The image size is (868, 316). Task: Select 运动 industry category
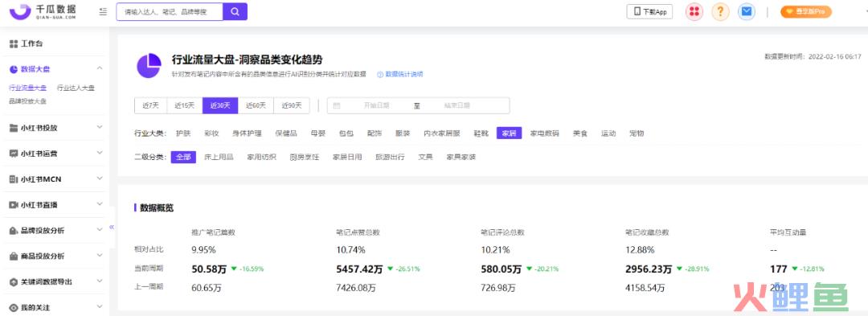(x=608, y=133)
